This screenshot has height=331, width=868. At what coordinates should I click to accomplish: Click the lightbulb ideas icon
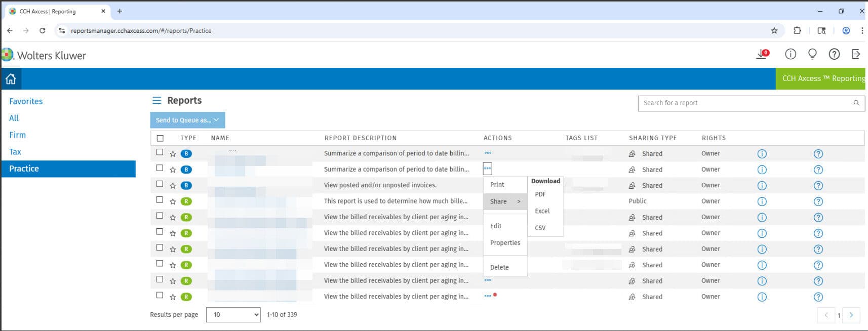[x=812, y=54]
